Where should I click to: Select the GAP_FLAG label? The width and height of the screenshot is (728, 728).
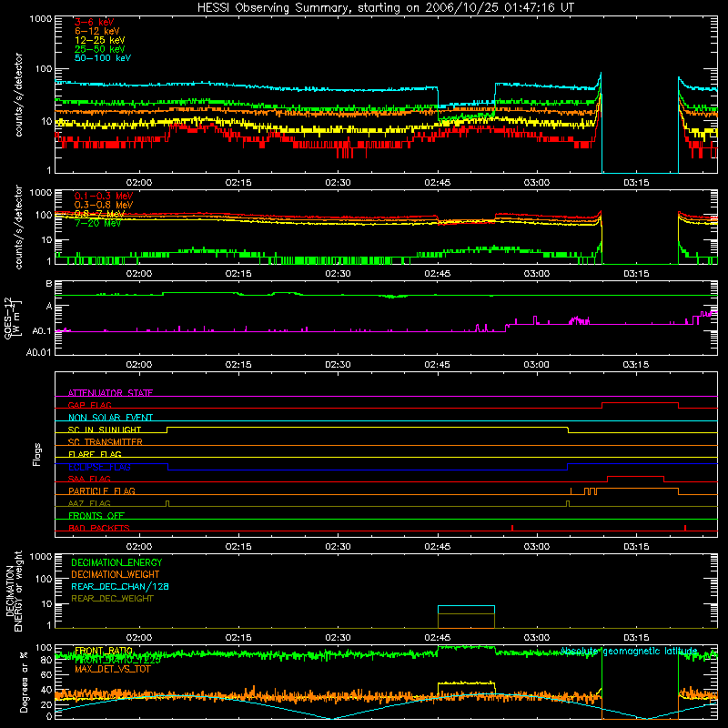click(89, 405)
